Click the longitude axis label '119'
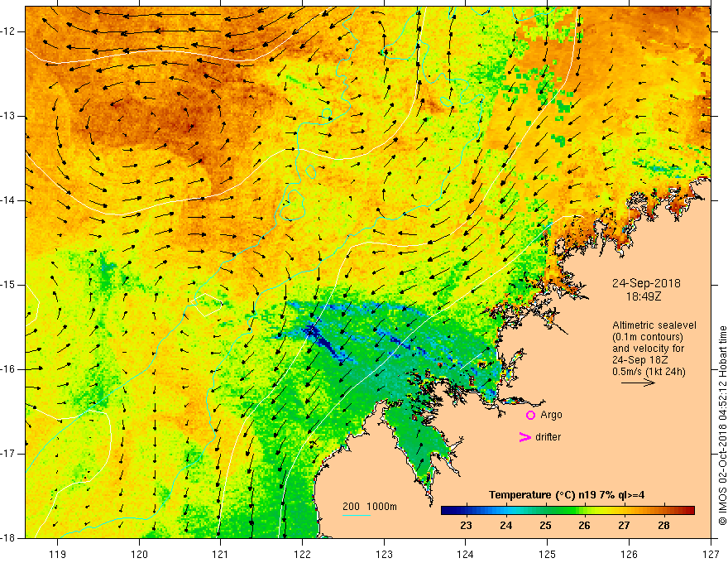This screenshot has width=728, height=563. pos(58,554)
